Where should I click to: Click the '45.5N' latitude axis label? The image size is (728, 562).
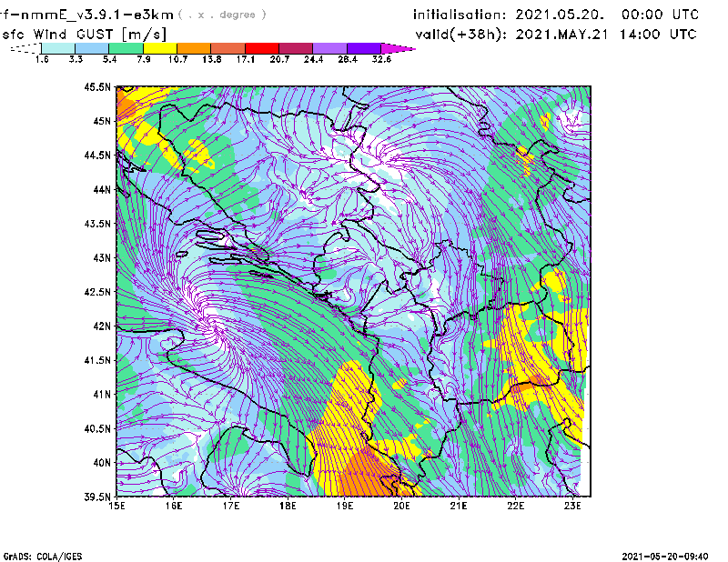pos(97,86)
